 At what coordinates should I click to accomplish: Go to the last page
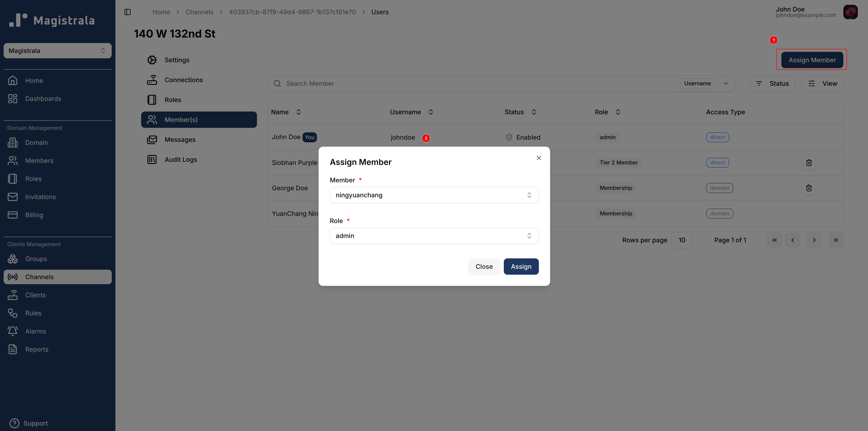[836, 240]
